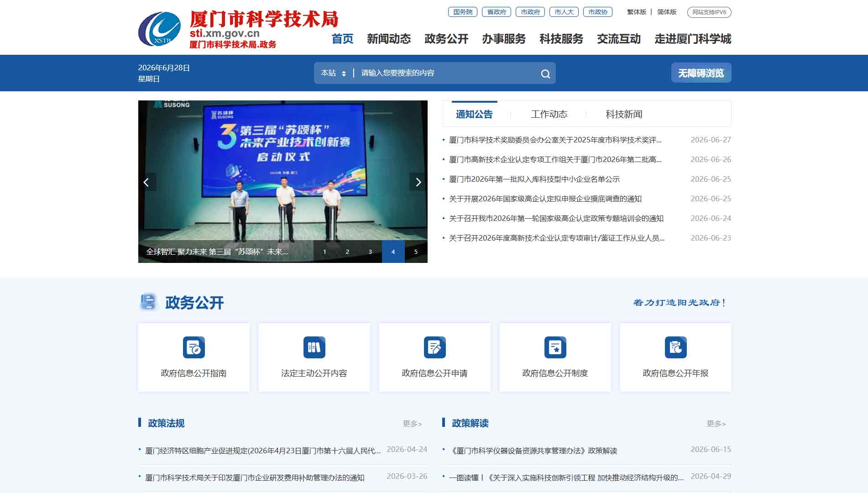Open the 办事服务 menu

click(x=504, y=39)
